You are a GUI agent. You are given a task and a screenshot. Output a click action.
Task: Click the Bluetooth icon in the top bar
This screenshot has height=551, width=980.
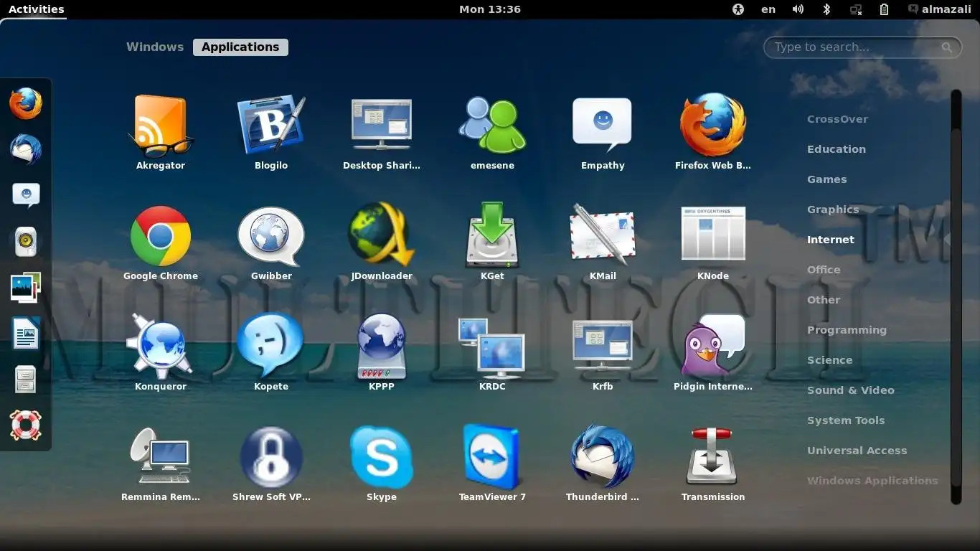[826, 9]
